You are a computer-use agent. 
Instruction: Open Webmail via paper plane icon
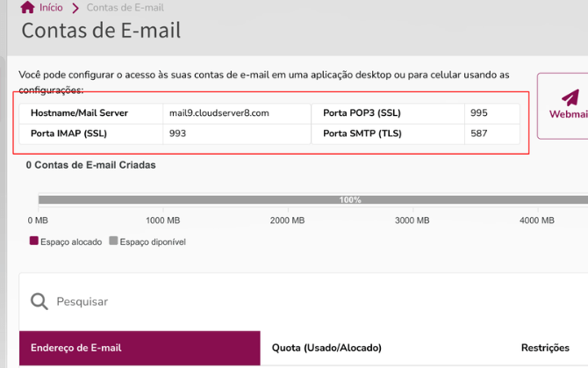[570, 97]
